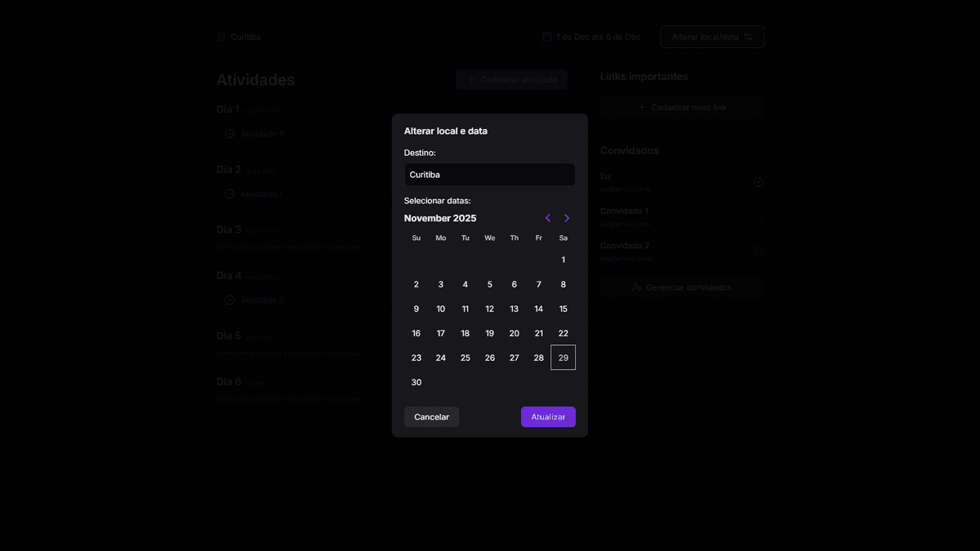Open the Alterar local/data dialog button
The height and width of the screenshot is (551, 980).
pyautogui.click(x=711, y=36)
